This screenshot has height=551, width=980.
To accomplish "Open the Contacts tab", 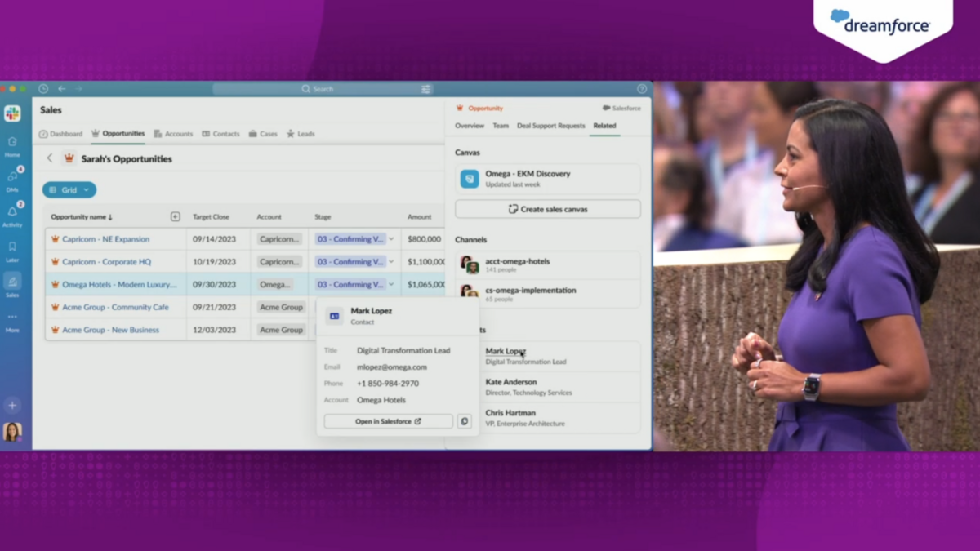I will tap(220, 134).
